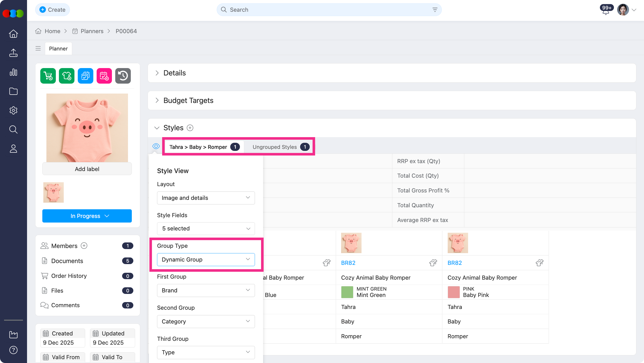Click the small romper thumbnail under Add label

pos(54,192)
